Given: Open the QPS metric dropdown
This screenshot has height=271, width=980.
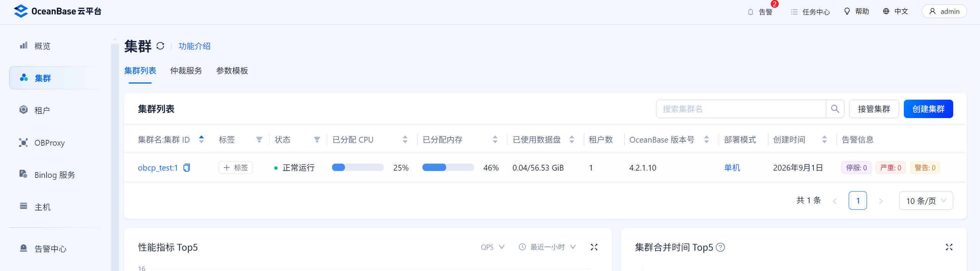Looking at the screenshot, I should (x=492, y=247).
